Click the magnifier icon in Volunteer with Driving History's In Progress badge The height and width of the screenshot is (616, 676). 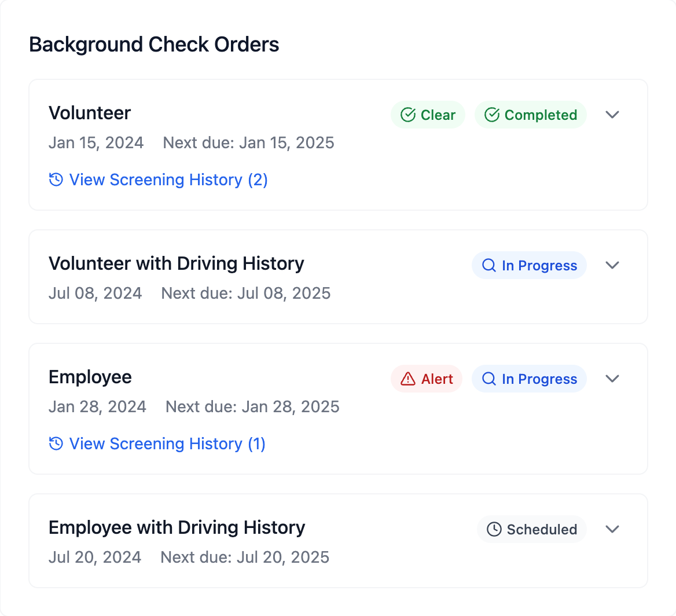[x=489, y=265]
